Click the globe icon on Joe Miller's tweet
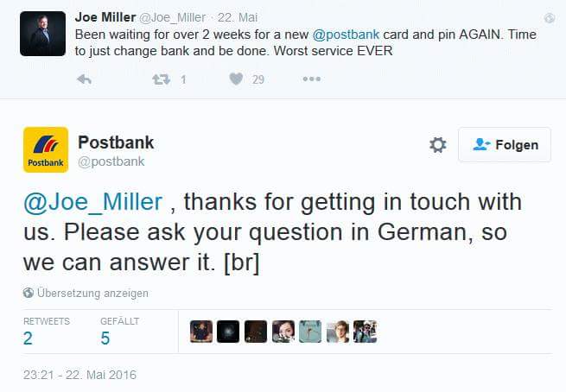566x392 pixels. pos(550,18)
